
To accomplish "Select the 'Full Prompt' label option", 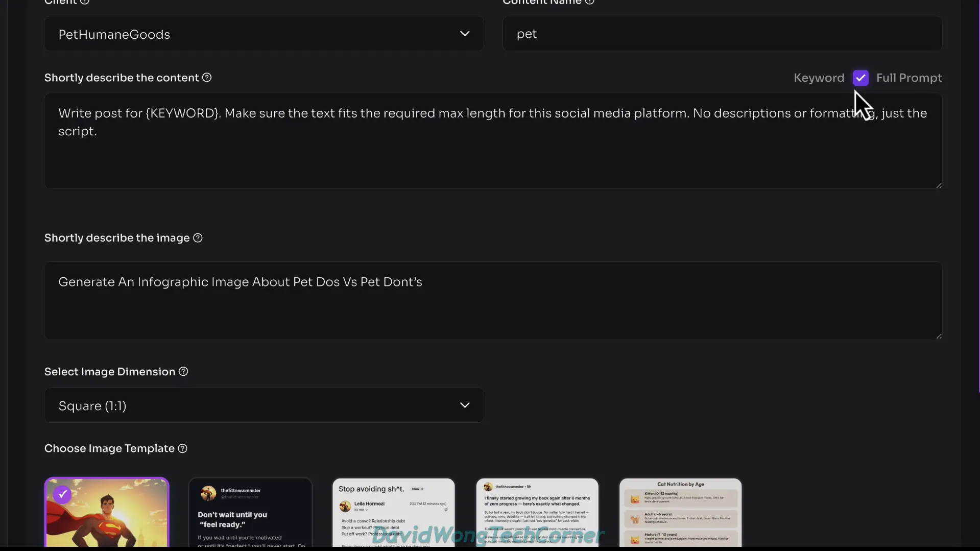I will click(909, 78).
